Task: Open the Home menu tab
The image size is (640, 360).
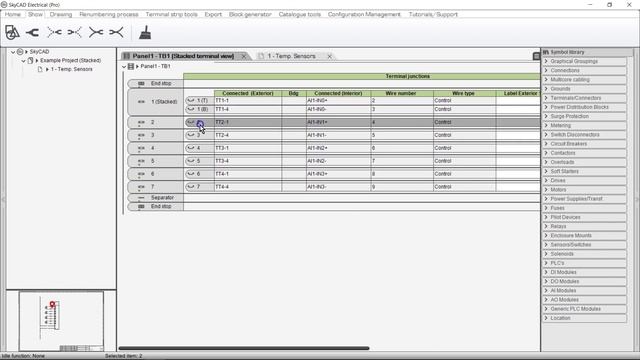Action: point(13,14)
